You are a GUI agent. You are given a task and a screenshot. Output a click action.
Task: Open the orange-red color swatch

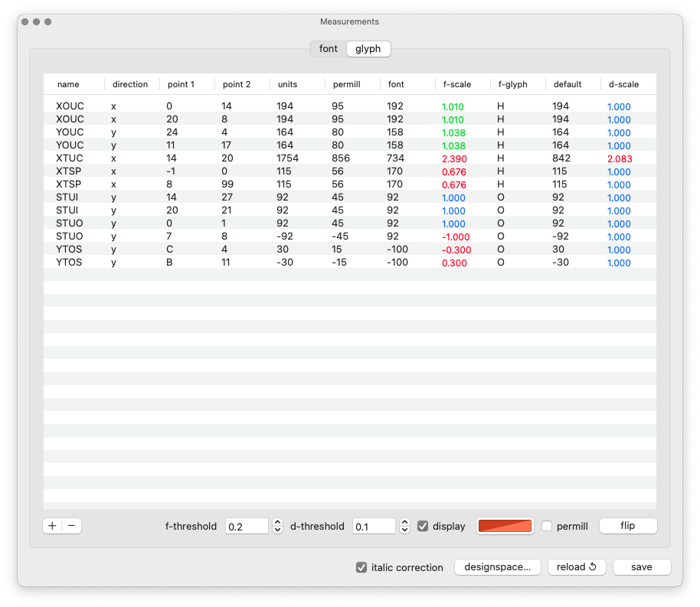coord(505,526)
